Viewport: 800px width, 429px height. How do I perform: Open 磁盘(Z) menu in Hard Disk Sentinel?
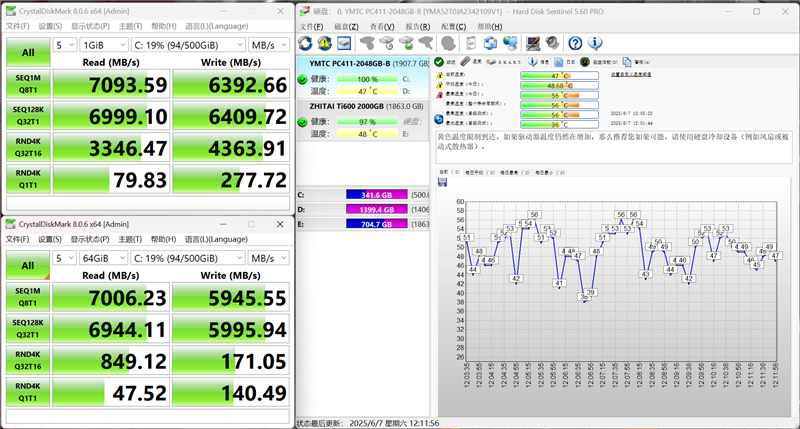pos(346,27)
